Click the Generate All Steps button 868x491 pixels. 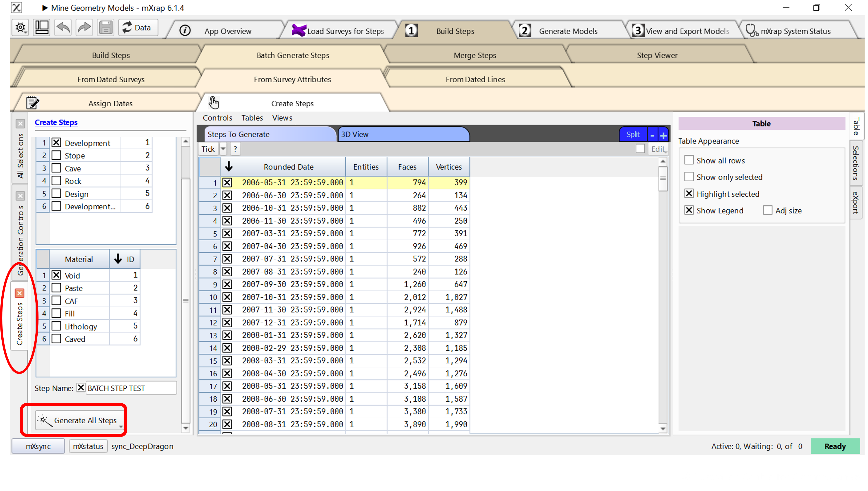(x=80, y=421)
